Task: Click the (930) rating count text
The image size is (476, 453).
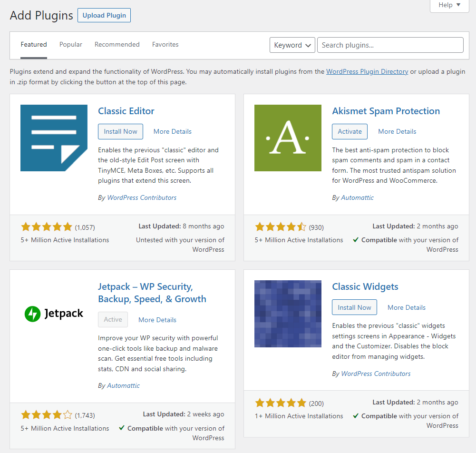Action: click(316, 227)
